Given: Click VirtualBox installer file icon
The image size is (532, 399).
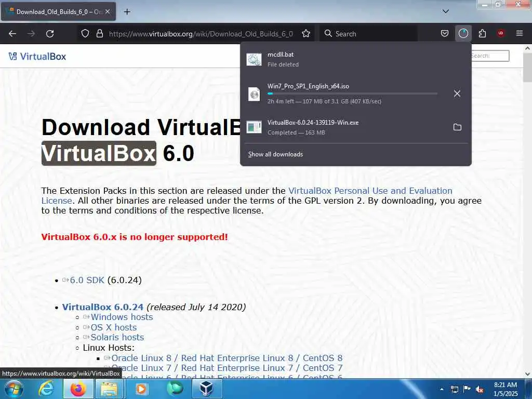Looking at the screenshot, I should click(254, 127).
